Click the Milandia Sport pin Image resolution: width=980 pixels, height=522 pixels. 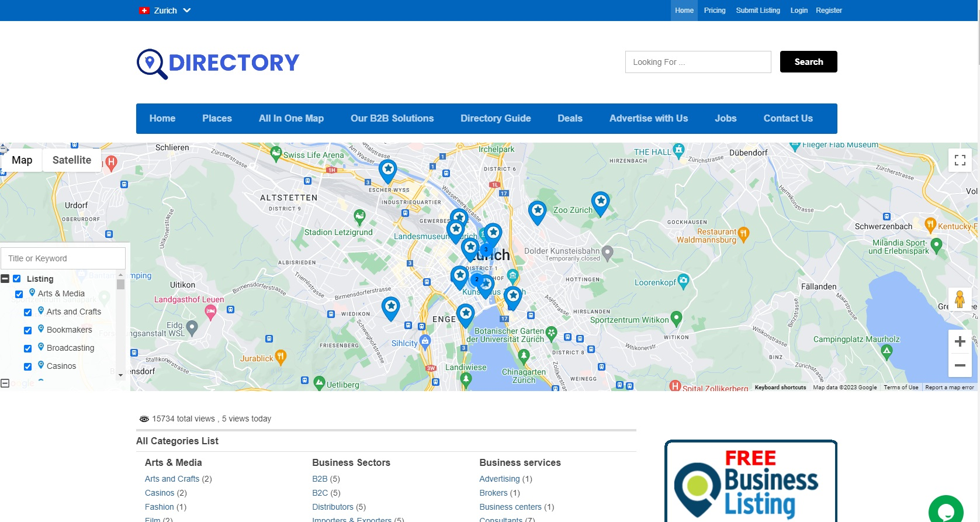coord(936,246)
